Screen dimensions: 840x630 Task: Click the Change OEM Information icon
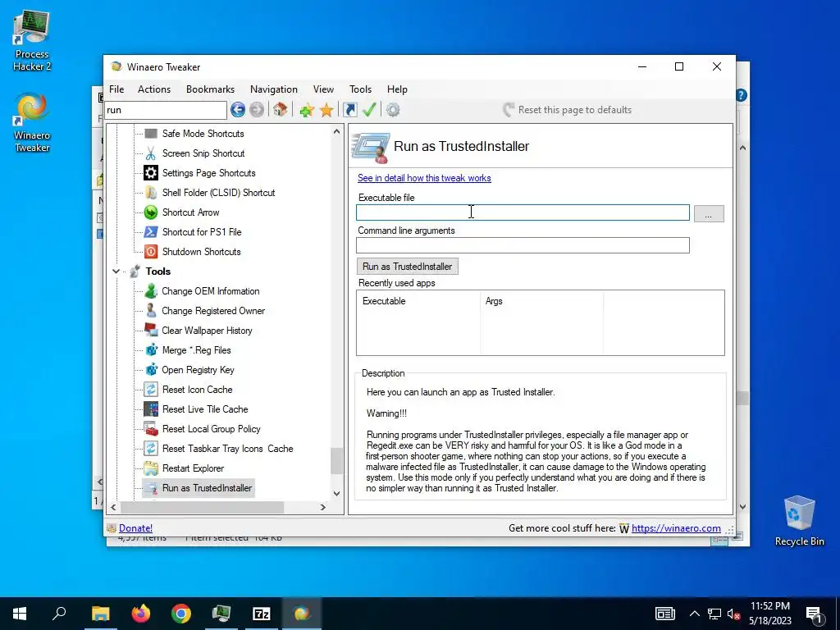coord(151,291)
